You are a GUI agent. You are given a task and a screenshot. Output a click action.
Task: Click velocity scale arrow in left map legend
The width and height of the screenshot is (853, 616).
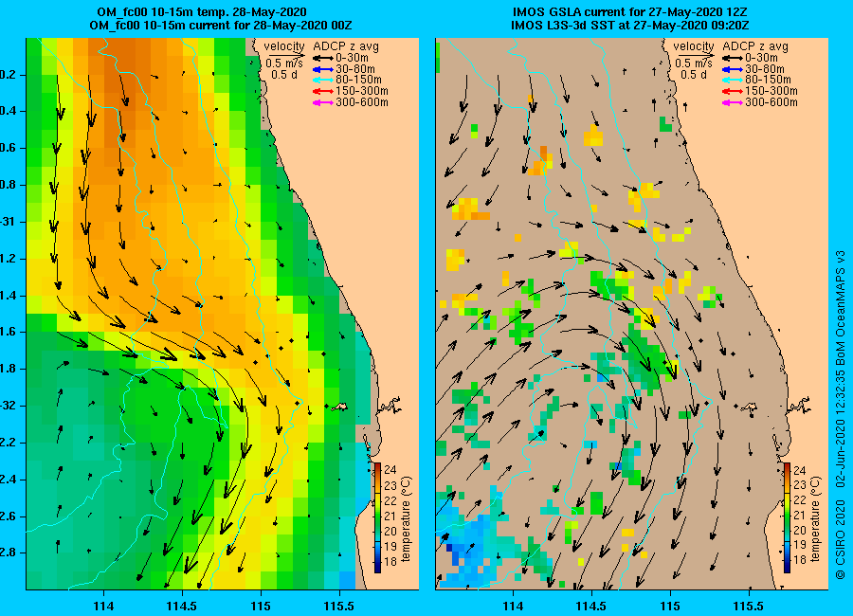coord(285,55)
